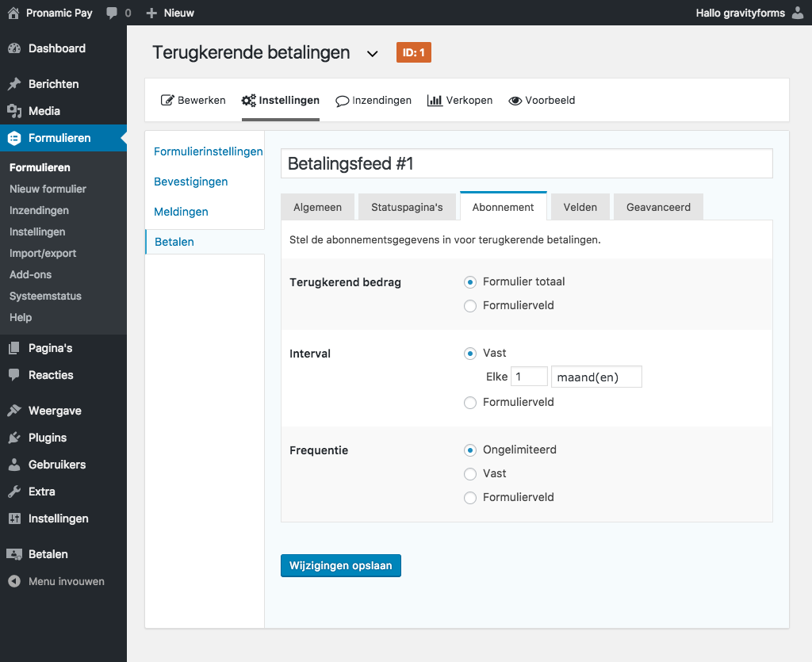
Task: Click the Verkopen bar chart icon
Action: click(435, 101)
